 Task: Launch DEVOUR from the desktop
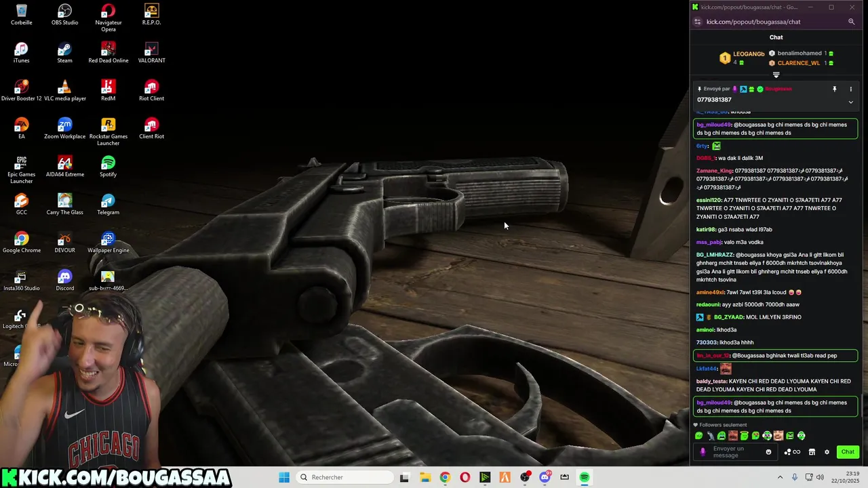tap(65, 242)
